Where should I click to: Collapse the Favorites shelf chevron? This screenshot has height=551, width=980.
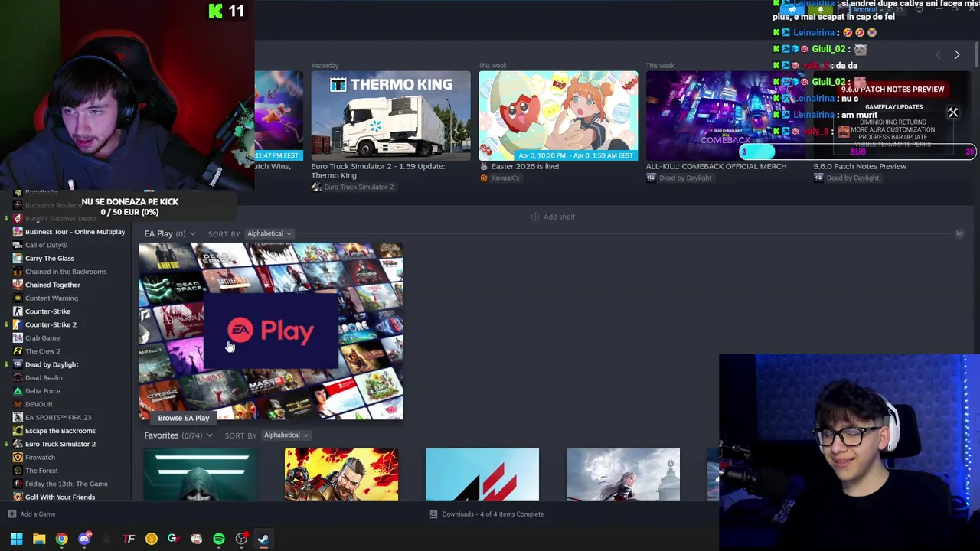point(209,435)
